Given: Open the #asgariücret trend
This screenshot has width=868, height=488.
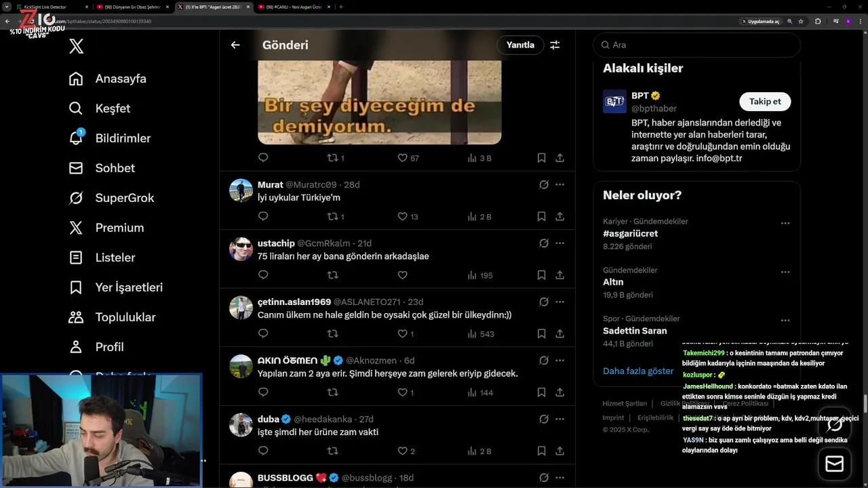Looking at the screenshot, I should tap(630, 234).
